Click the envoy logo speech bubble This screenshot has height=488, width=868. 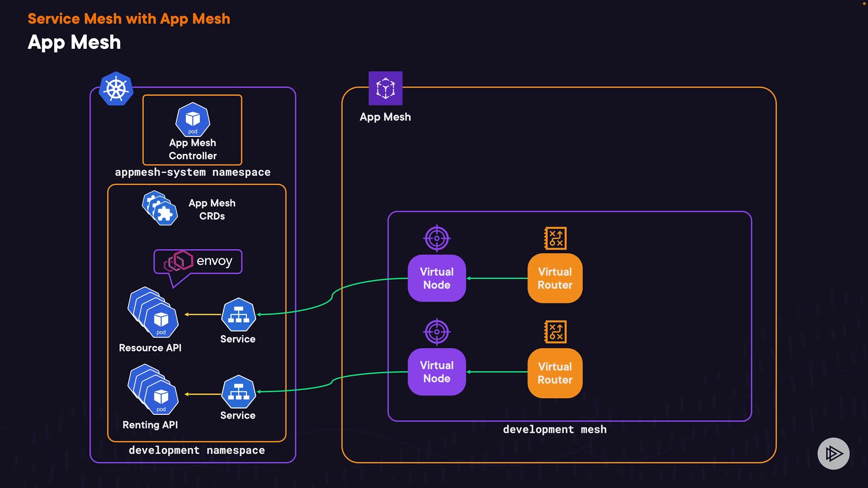click(198, 262)
